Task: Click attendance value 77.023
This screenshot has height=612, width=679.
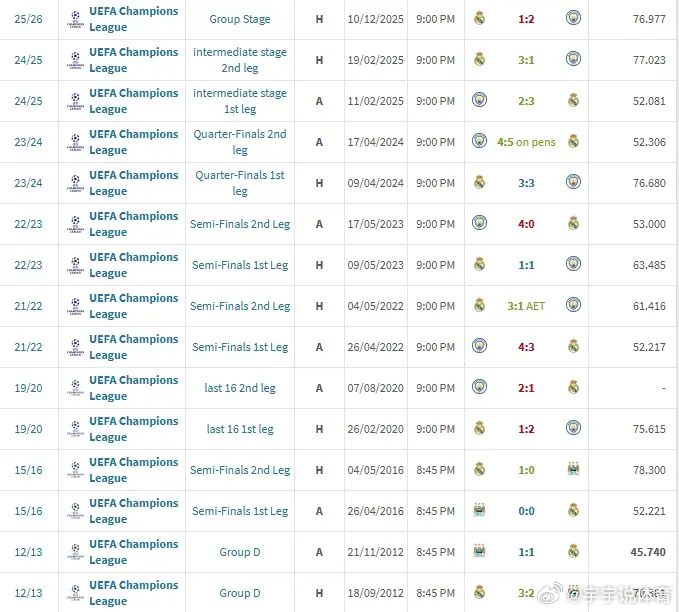Action: click(x=649, y=60)
